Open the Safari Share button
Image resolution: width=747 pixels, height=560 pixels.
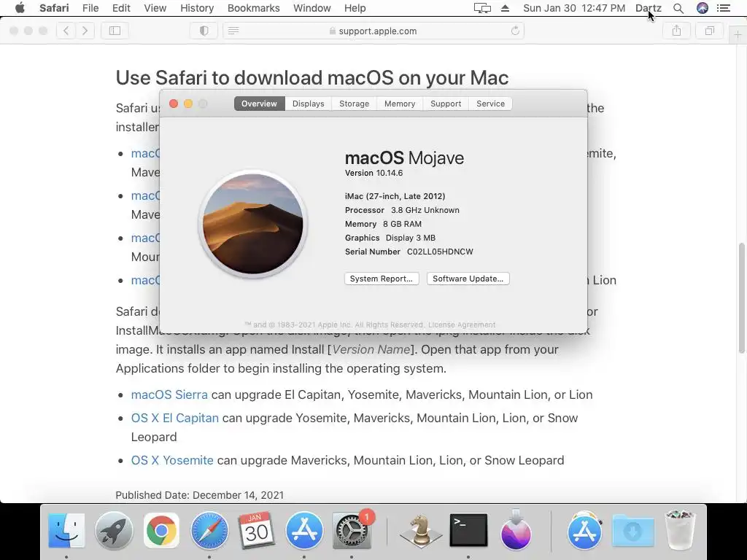coord(676,31)
